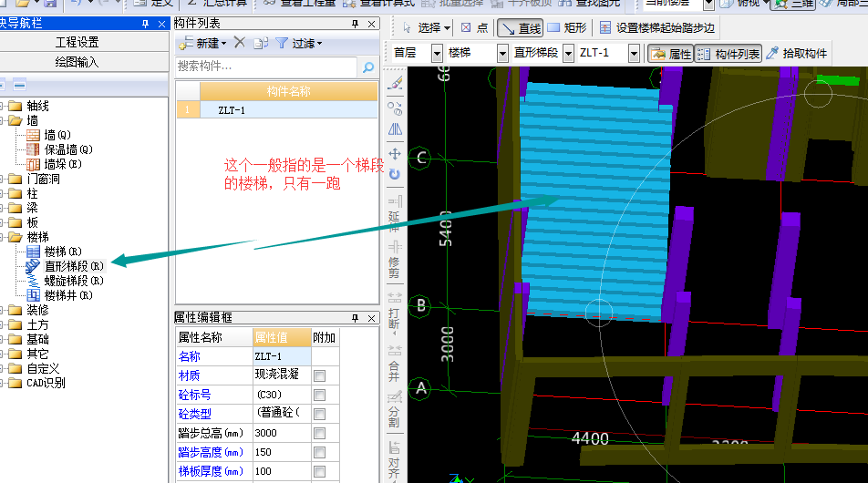Screen dimensions: 868x483
Task: Select the 修剪 trim tool
Action: (x=394, y=259)
